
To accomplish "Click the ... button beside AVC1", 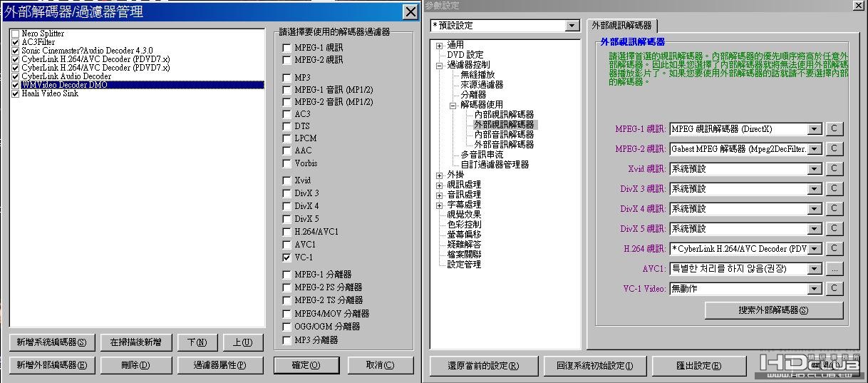I will [x=834, y=269].
